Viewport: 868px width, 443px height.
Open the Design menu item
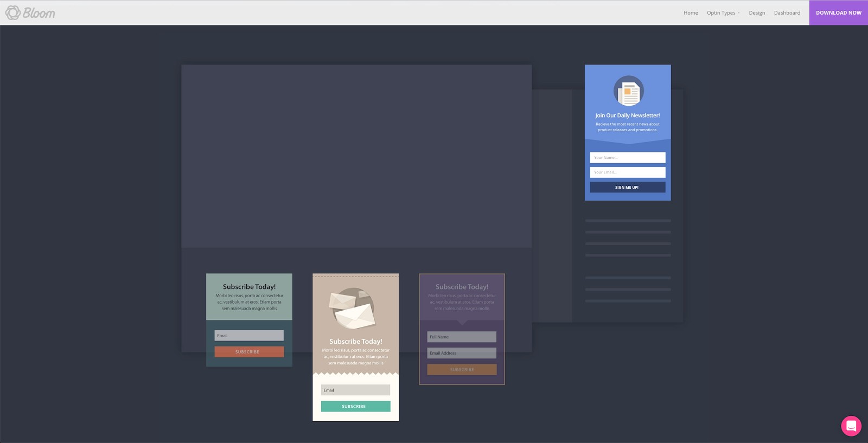[757, 13]
